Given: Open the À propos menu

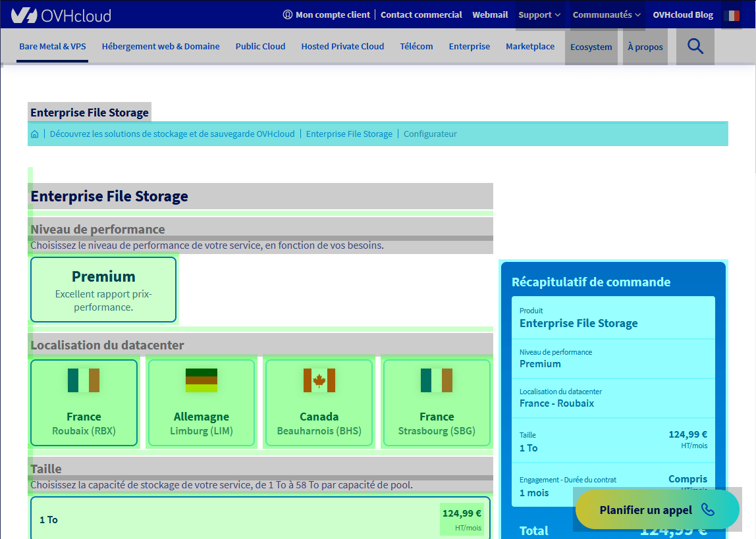Looking at the screenshot, I should (645, 47).
